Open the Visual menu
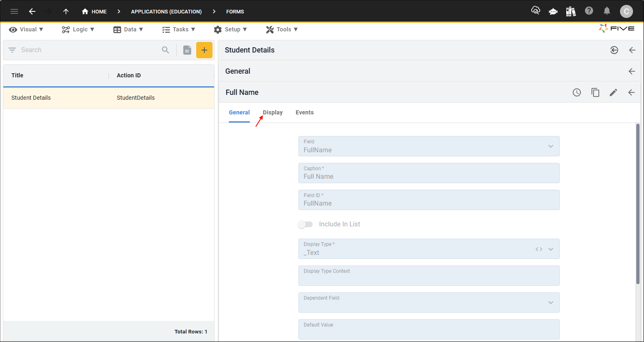 pos(26,29)
